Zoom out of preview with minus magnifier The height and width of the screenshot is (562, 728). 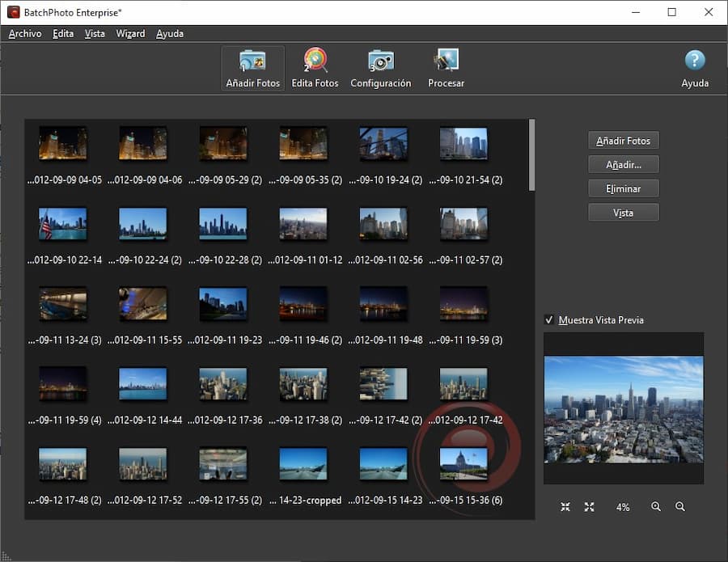(679, 507)
